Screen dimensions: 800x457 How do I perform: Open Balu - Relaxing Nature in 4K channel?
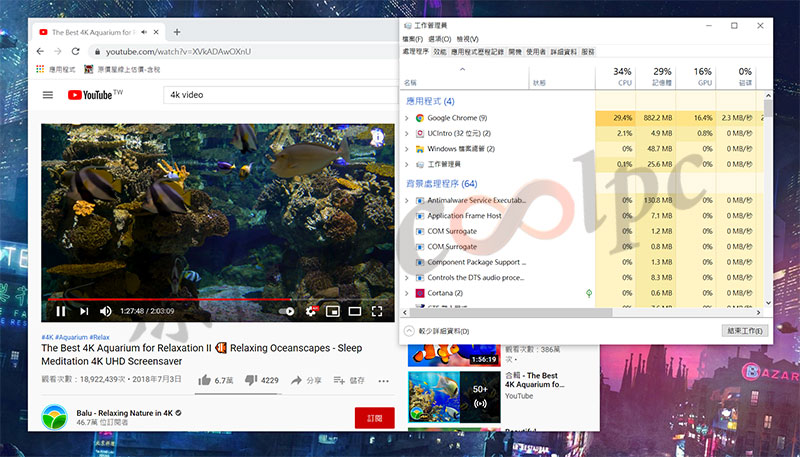tap(124, 413)
